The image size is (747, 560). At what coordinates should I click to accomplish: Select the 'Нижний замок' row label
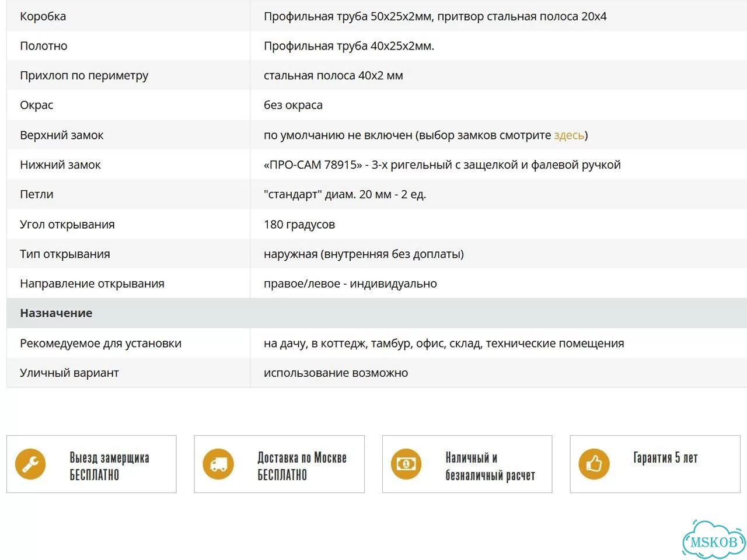pos(60,165)
